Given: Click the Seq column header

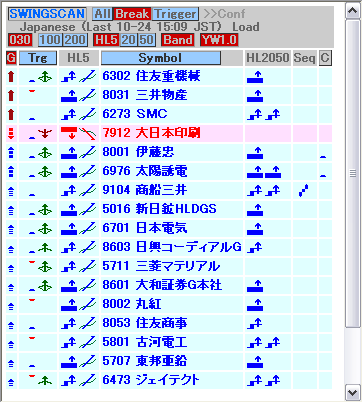Looking at the screenshot, I should coord(305,58).
